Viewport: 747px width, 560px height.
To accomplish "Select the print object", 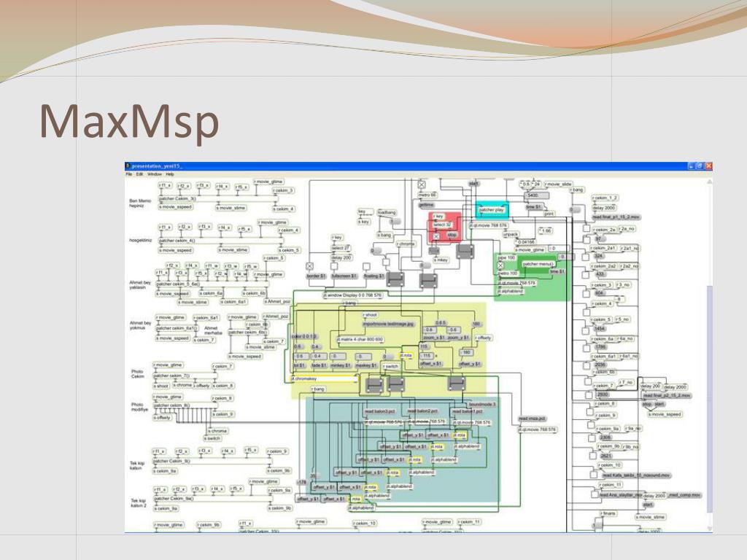I will pyautogui.click(x=549, y=214).
